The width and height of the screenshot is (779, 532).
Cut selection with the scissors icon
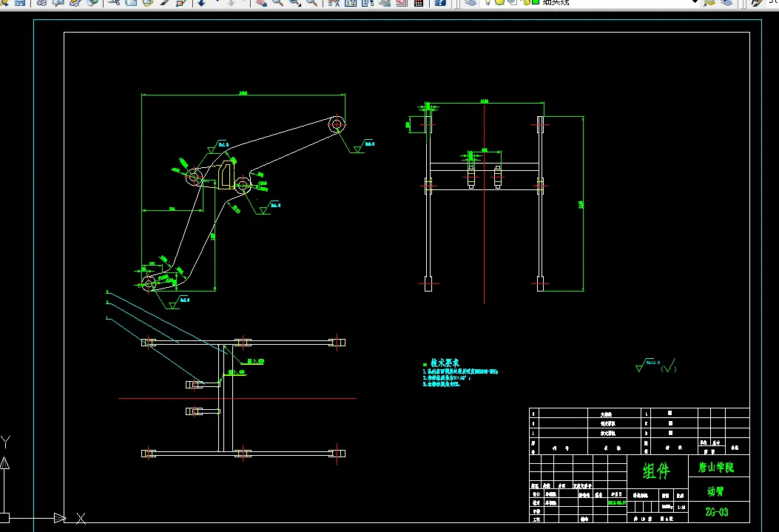pos(114,2)
